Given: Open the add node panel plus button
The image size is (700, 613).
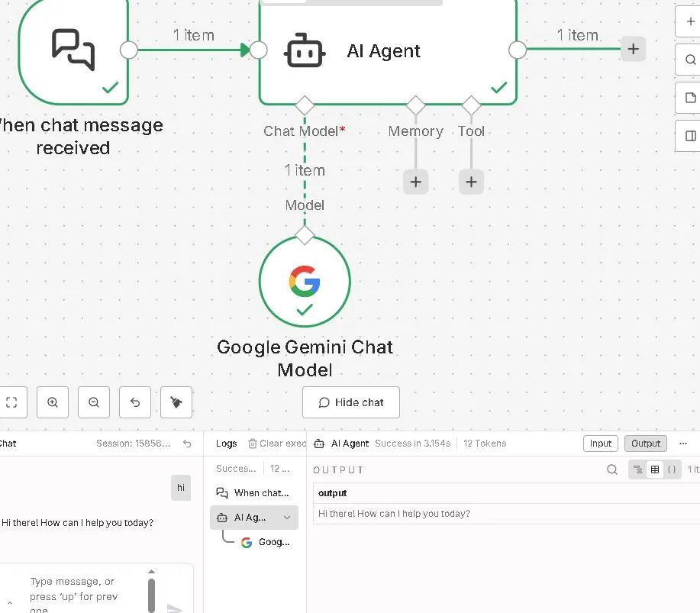Looking at the screenshot, I should click(x=690, y=21).
